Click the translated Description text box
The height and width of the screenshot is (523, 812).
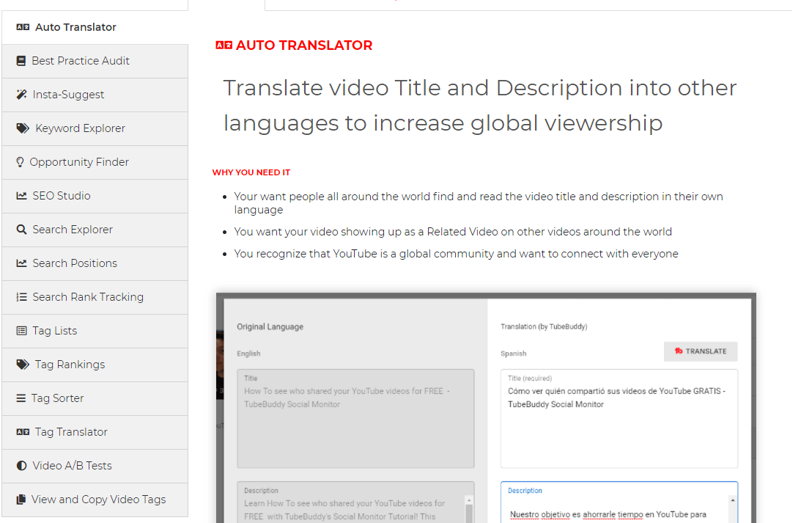(614, 510)
